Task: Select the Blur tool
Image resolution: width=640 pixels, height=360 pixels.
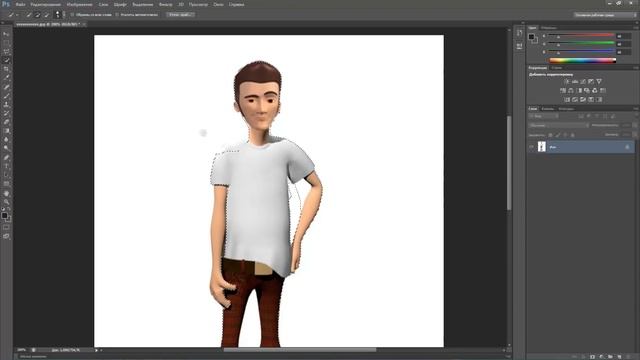Action: coord(6,139)
